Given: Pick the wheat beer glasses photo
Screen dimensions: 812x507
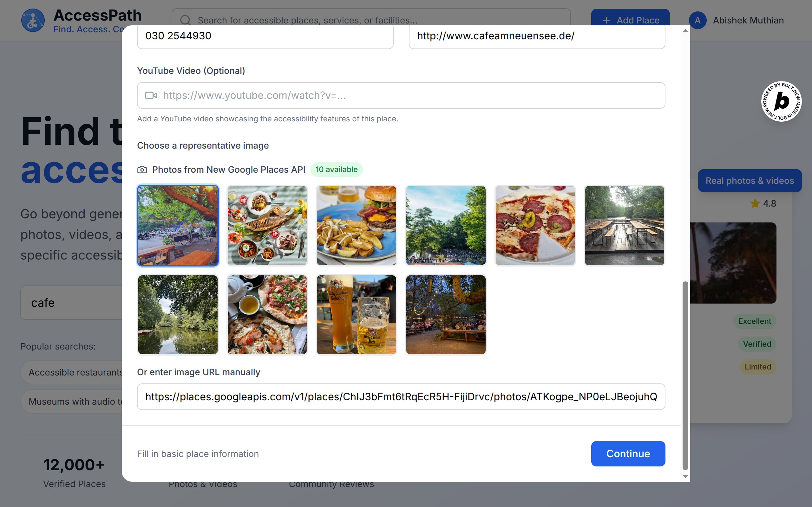Looking at the screenshot, I should pyautogui.click(x=356, y=315).
